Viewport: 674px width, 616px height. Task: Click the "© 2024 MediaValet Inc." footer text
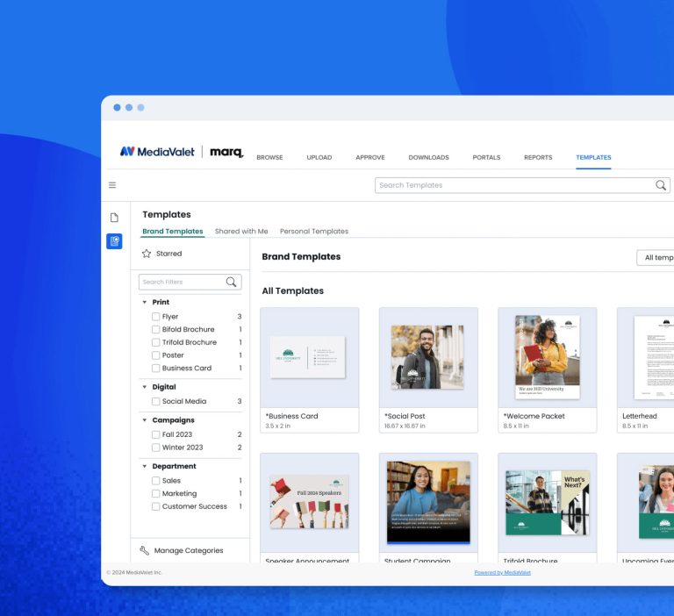click(x=134, y=573)
